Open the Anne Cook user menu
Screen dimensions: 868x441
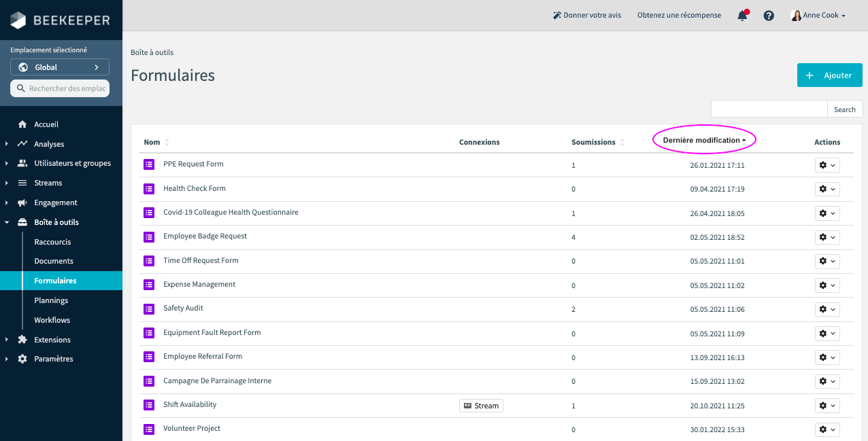[x=818, y=15]
